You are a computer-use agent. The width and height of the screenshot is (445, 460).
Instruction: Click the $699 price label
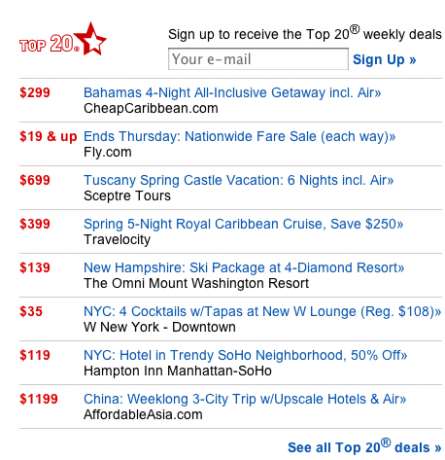(35, 180)
